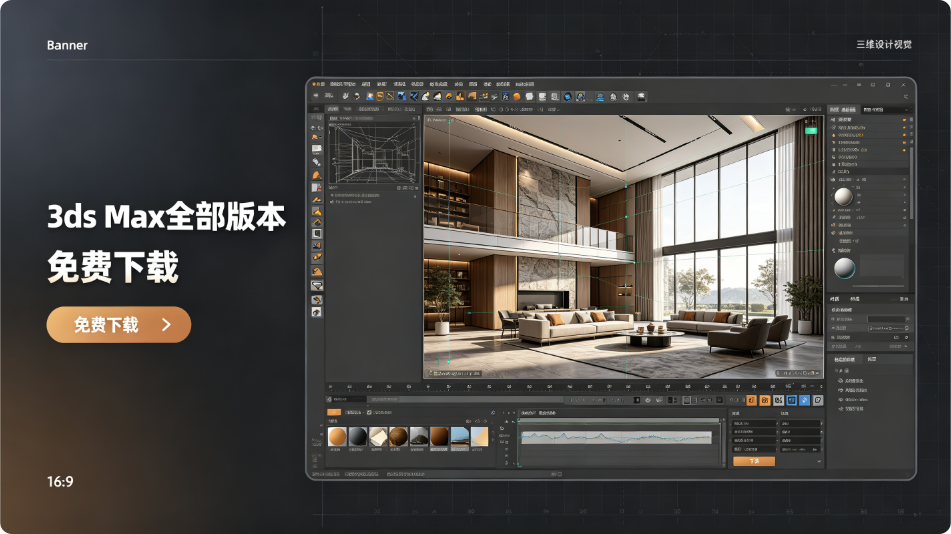Click the arrow chevron inside the 免费下载 button

point(166,325)
